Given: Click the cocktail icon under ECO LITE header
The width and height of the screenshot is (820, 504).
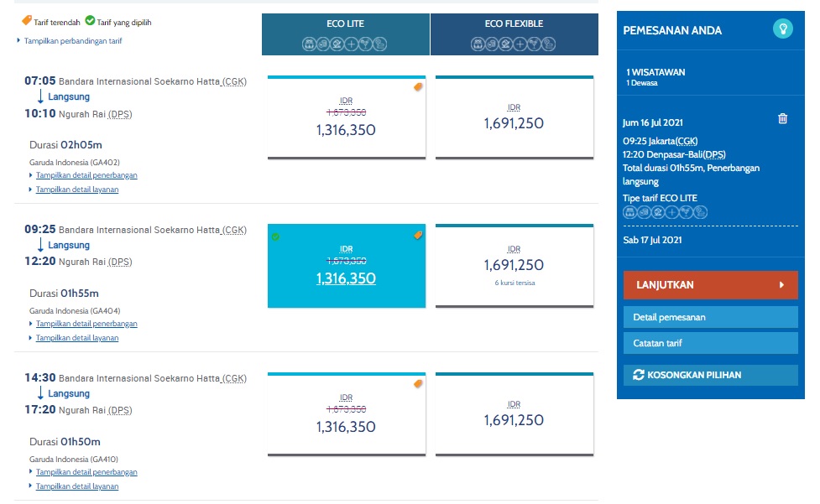Looking at the screenshot, I should 366,44.
